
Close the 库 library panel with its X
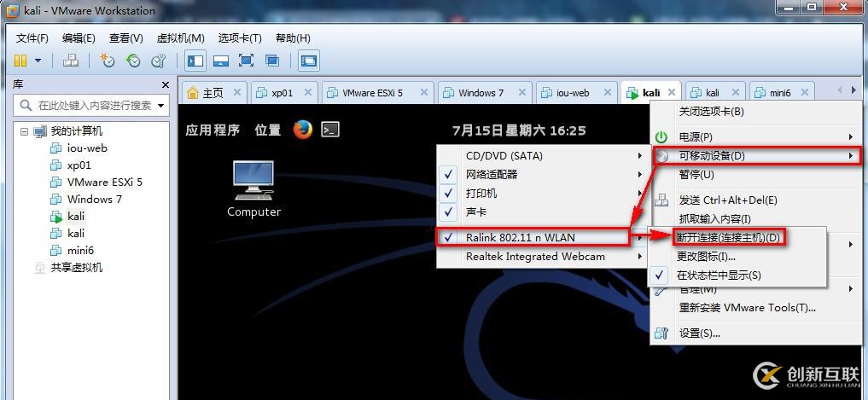[x=165, y=84]
